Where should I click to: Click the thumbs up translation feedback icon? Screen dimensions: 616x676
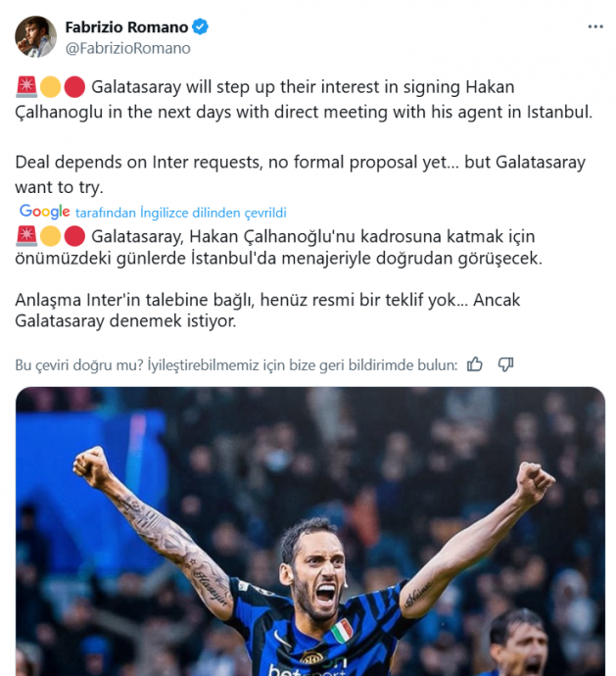[475, 364]
